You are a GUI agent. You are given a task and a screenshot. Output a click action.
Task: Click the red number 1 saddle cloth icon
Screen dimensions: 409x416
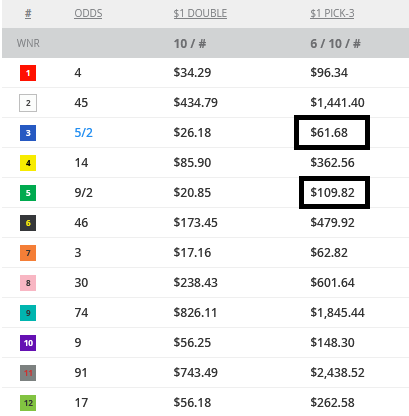tap(28, 73)
